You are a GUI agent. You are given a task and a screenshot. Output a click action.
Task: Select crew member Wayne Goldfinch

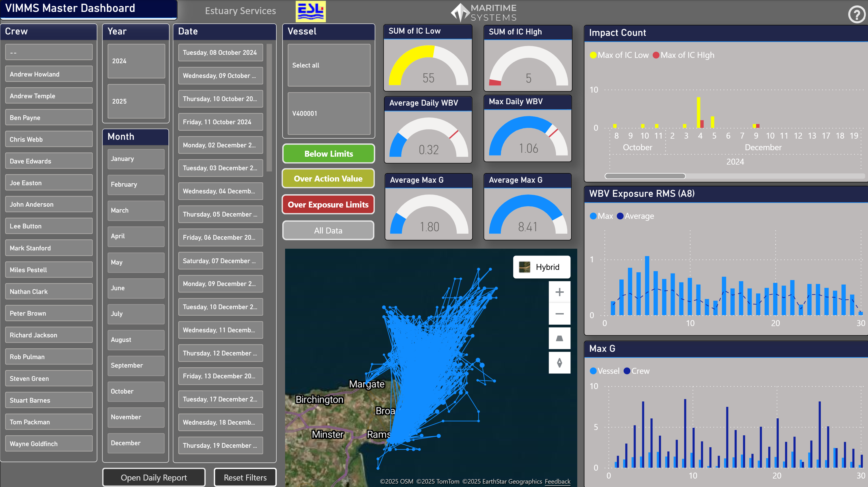(49, 444)
